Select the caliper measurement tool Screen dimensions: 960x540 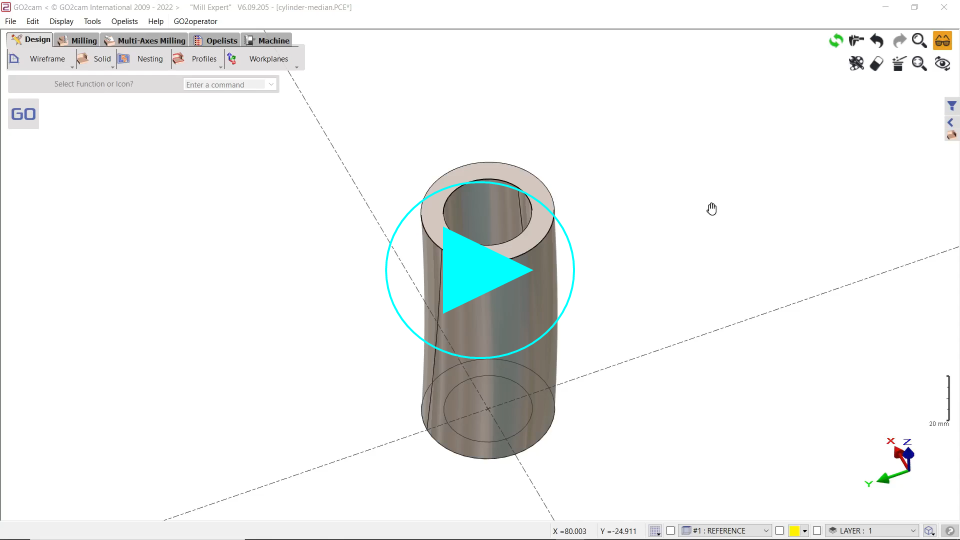pos(856,41)
